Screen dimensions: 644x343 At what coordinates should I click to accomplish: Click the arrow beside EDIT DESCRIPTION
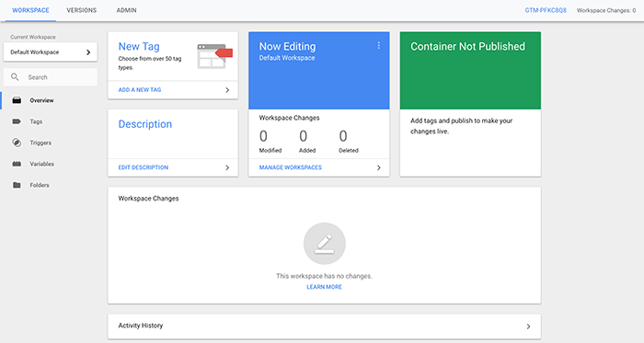click(227, 167)
